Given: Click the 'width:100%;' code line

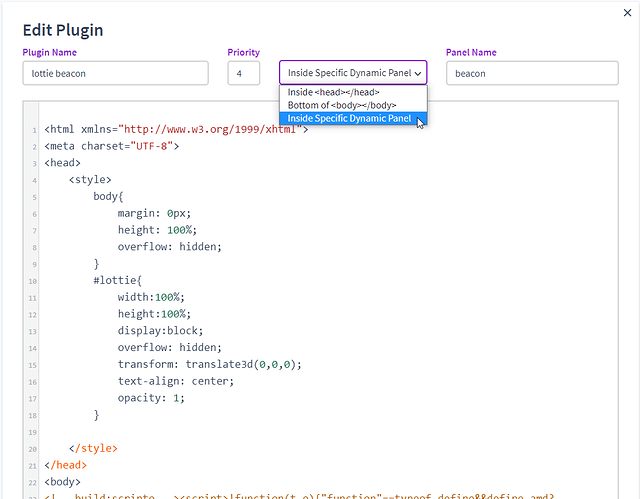Looking at the screenshot, I should pyautogui.click(x=151, y=297).
